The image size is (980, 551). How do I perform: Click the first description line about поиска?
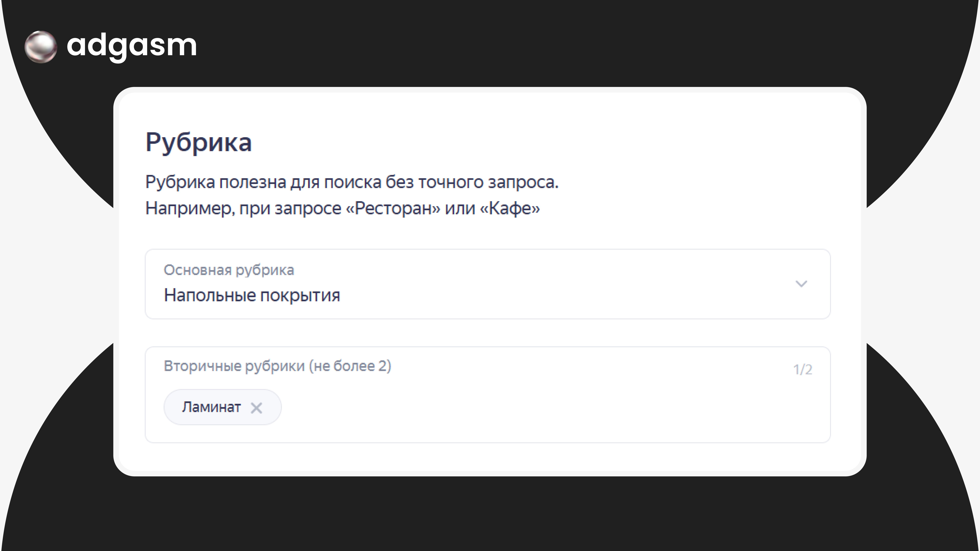coord(352,182)
